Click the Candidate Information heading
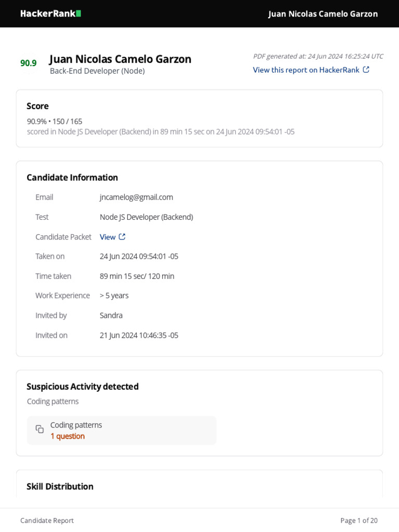399x532 pixels. (72, 178)
